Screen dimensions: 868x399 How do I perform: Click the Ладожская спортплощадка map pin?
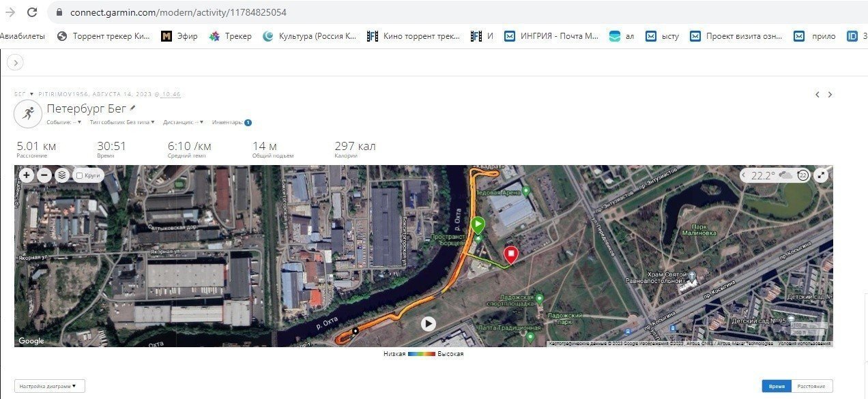539,299
